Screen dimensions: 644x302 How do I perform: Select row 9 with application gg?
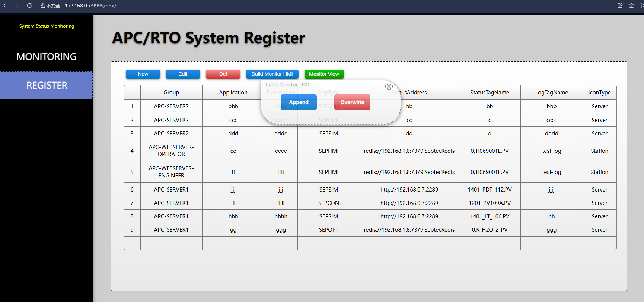(233, 230)
